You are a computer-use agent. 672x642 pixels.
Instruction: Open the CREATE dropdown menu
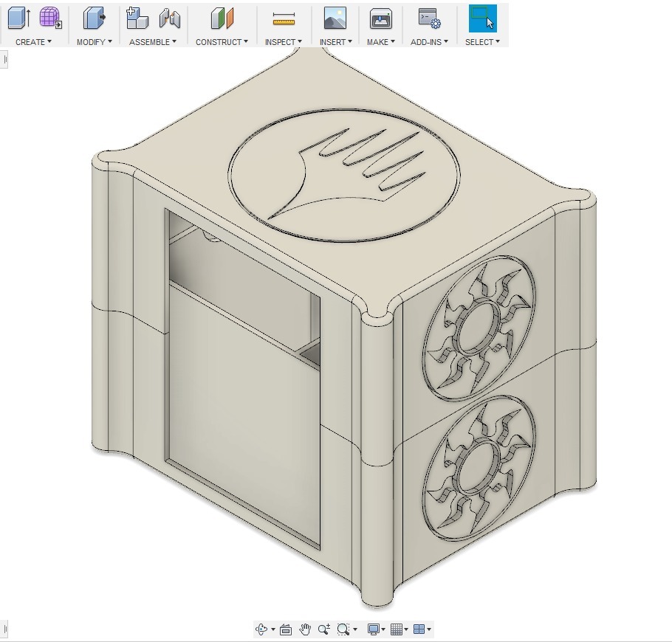point(33,42)
